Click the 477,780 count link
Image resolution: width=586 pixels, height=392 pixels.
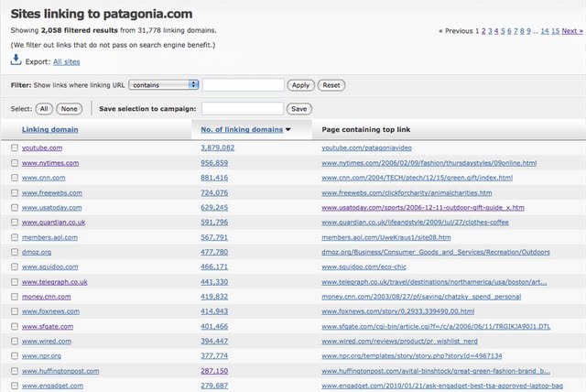(x=214, y=252)
